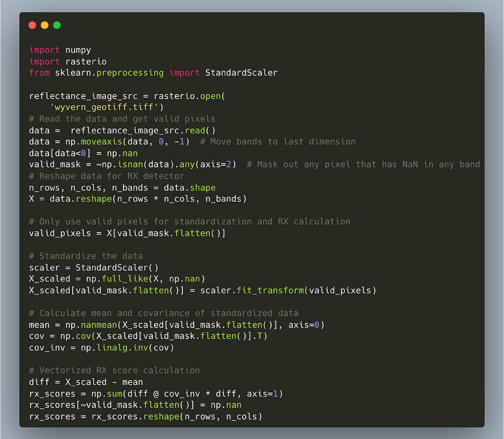Click the red close dot
Image resolution: width=504 pixels, height=439 pixels.
point(32,25)
